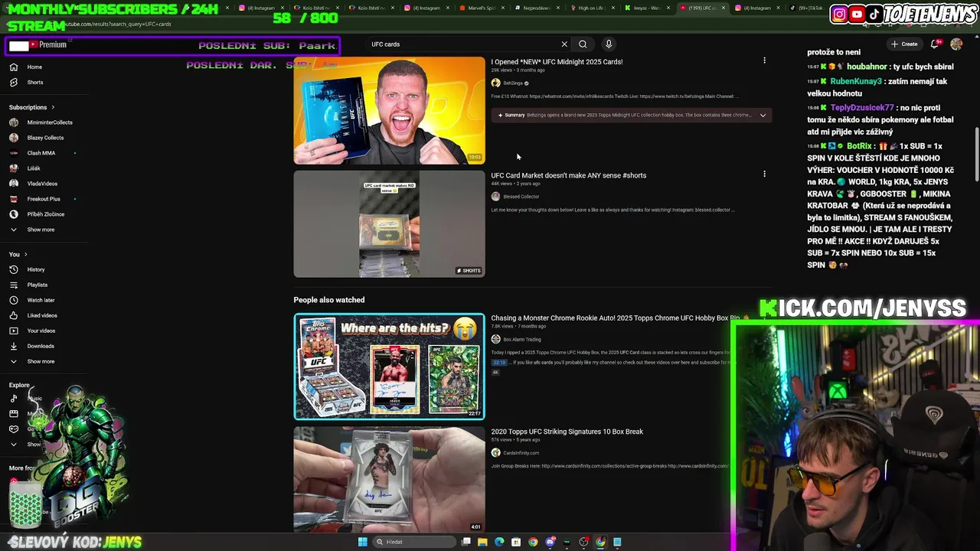Open the Behzinga channel avatar
The image size is (980, 551).
495,83
